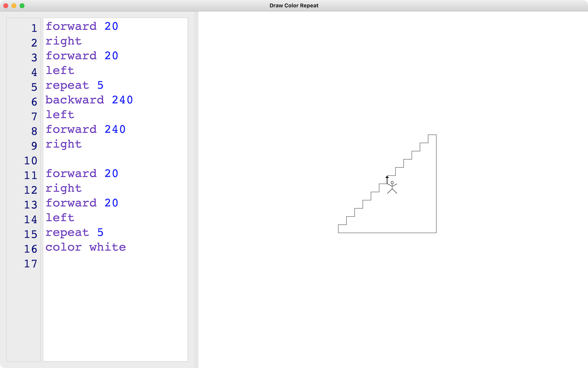Click 'repeat 5' on line 5
The image size is (588, 368).
74,85
